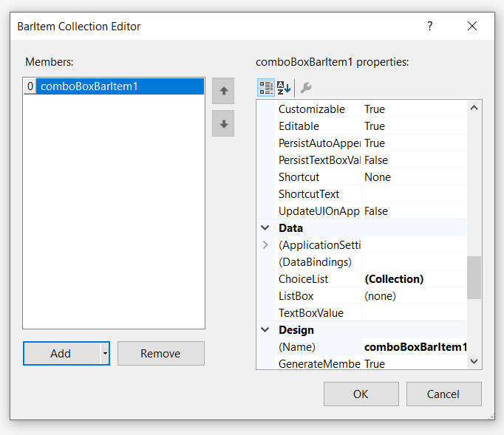Click the Add button
The width and height of the screenshot is (504, 435).
coord(61,354)
